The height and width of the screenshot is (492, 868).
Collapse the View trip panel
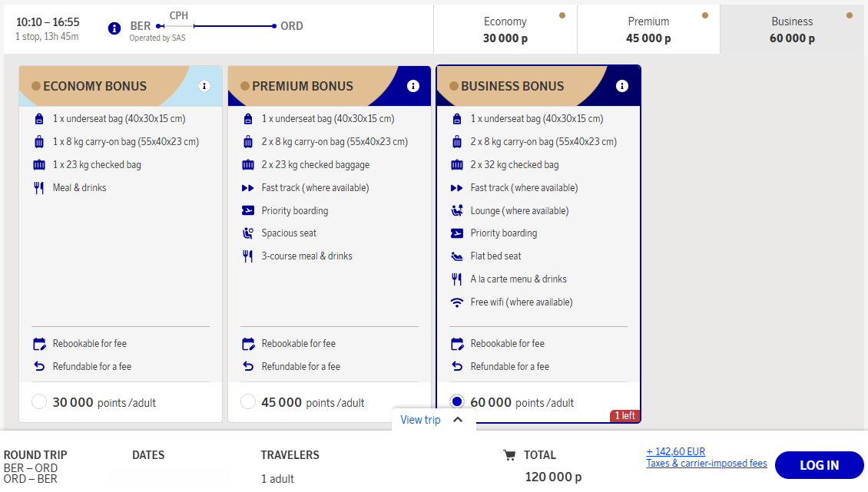(457, 420)
